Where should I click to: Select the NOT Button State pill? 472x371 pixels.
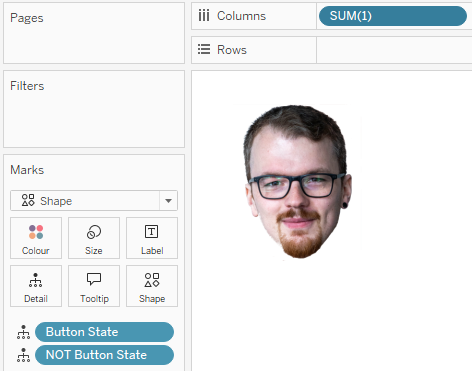click(104, 355)
